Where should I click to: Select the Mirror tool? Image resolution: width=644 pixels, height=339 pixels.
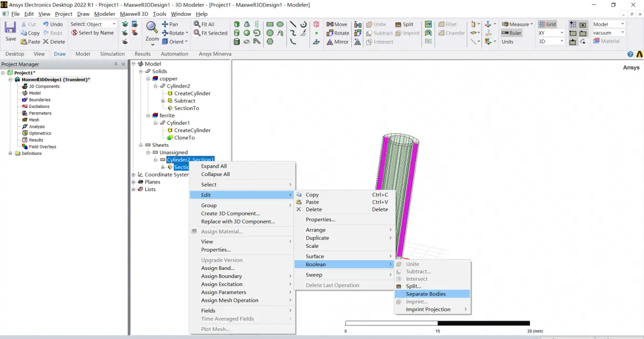(x=337, y=42)
